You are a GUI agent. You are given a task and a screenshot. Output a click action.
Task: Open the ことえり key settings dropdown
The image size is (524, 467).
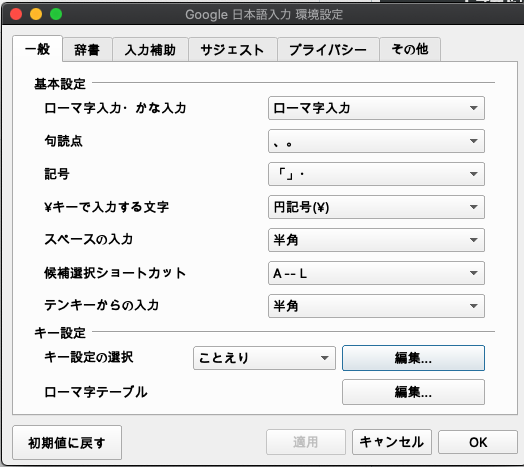pos(264,358)
